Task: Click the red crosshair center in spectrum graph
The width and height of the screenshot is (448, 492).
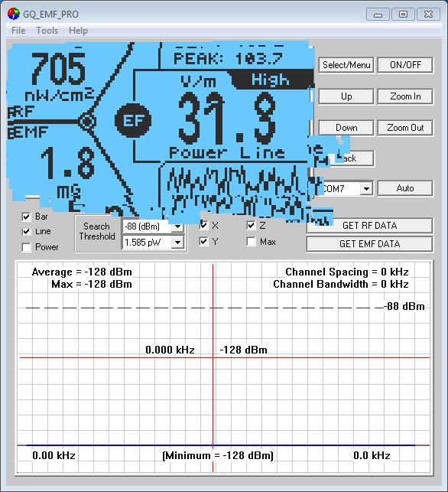Action: pyautogui.click(x=213, y=357)
